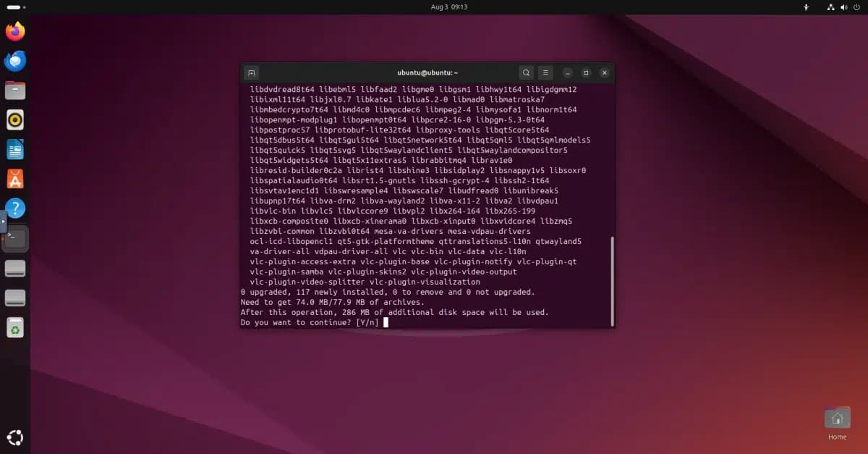The height and width of the screenshot is (454, 868).
Task: Click the text 'vlc-l10n'
Action: click(x=508, y=251)
